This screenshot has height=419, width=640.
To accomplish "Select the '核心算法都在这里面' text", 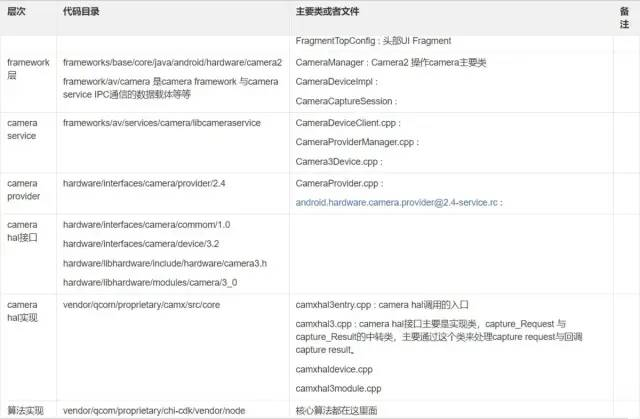I will coord(336,410).
